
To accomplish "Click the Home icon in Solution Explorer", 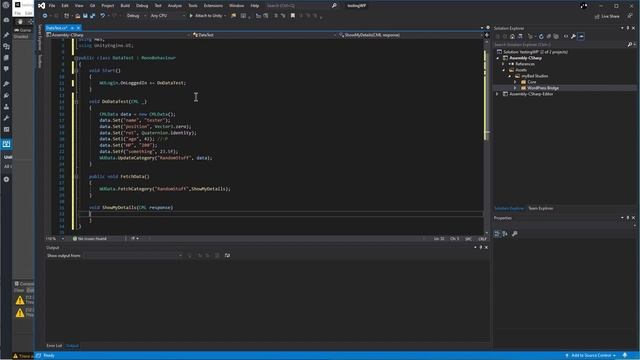I will point(512,36).
